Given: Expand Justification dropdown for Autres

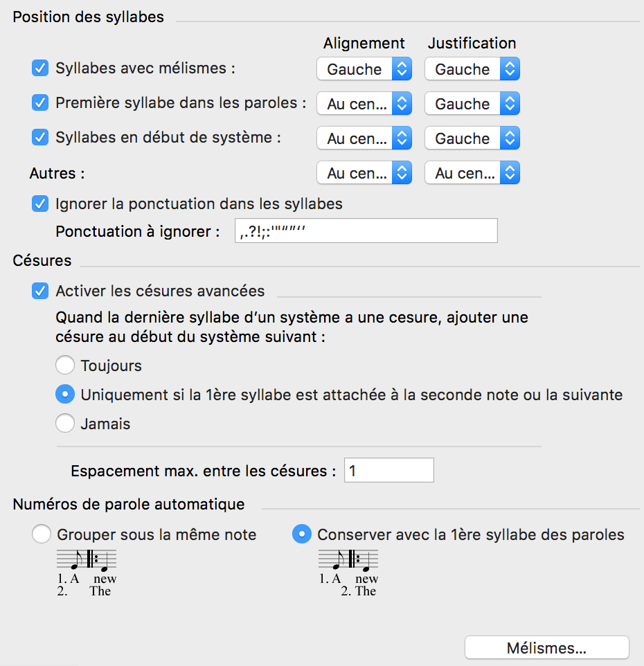Looking at the screenshot, I should tap(472, 173).
